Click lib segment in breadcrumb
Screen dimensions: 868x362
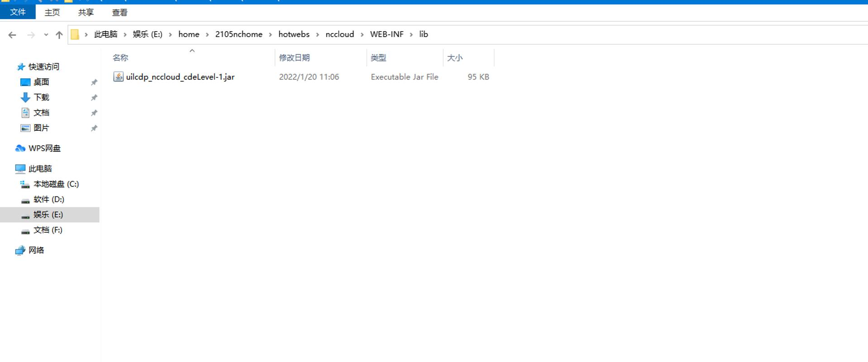point(423,34)
